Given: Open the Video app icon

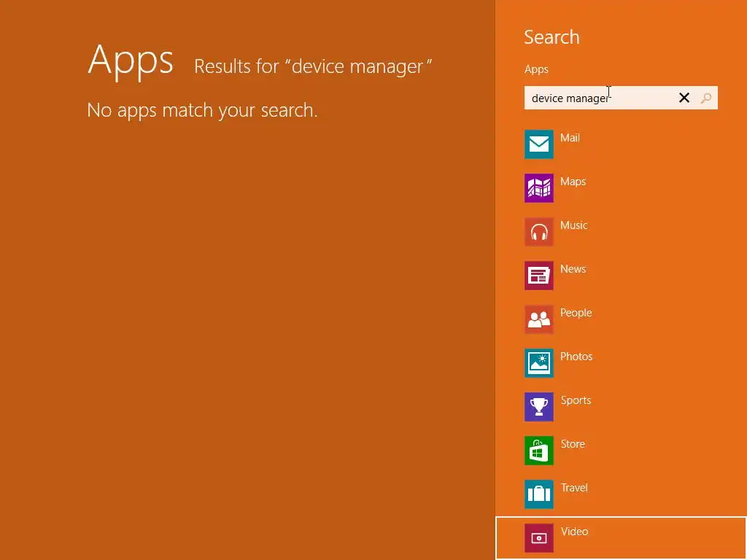Looking at the screenshot, I should tap(539, 538).
